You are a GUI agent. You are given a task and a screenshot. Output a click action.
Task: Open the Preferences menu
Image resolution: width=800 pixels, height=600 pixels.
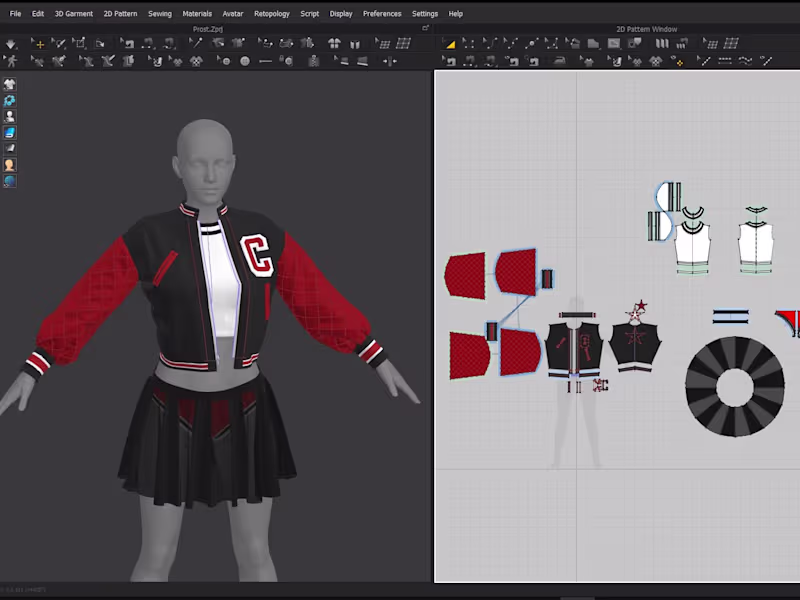pos(382,13)
